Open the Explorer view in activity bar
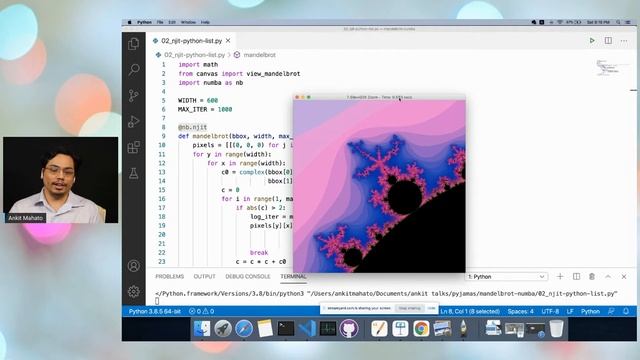The image size is (640, 360). click(133, 44)
